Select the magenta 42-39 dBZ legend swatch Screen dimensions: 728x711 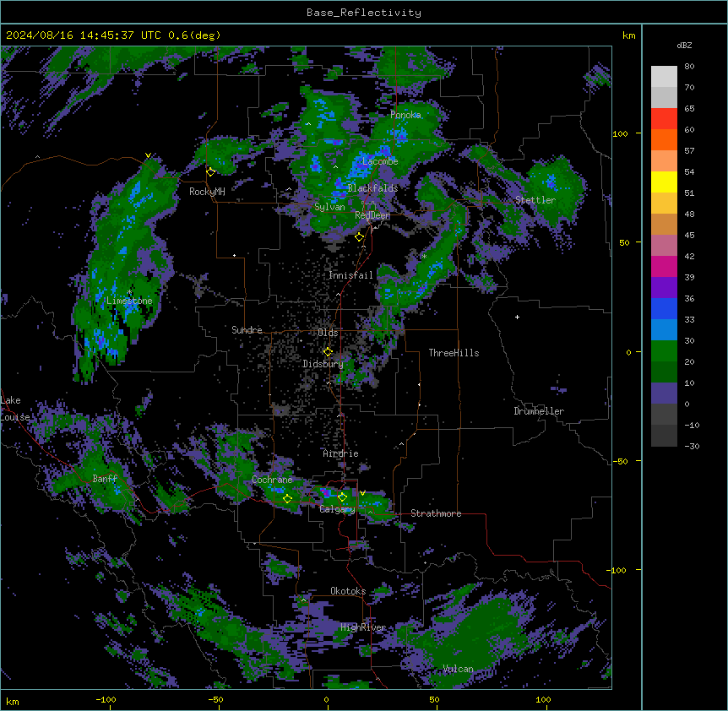click(x=664, y=266)
